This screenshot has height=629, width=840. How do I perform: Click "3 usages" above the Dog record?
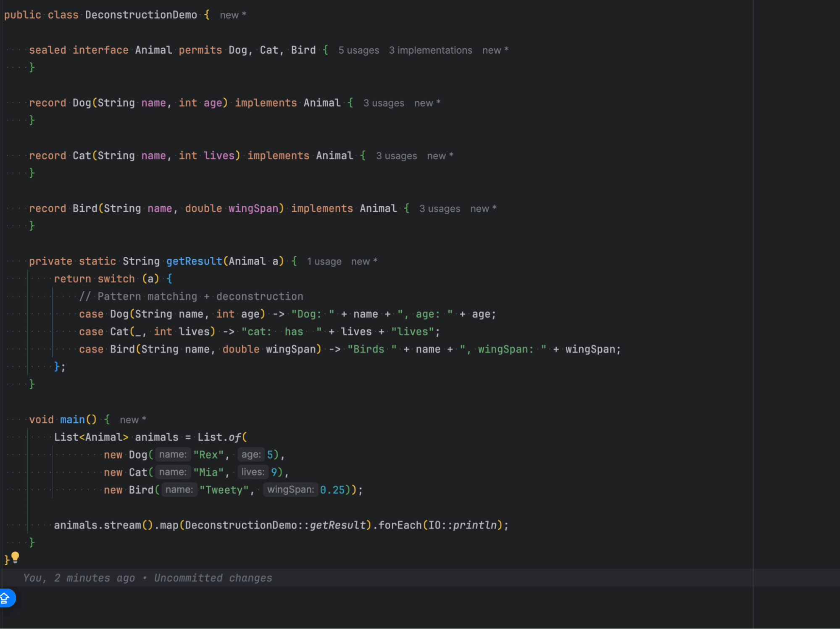click(x=384, y=103)
